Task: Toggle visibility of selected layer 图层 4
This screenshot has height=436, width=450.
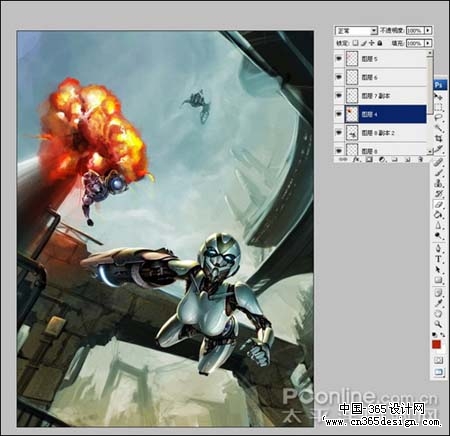Action: coord(339,114)
